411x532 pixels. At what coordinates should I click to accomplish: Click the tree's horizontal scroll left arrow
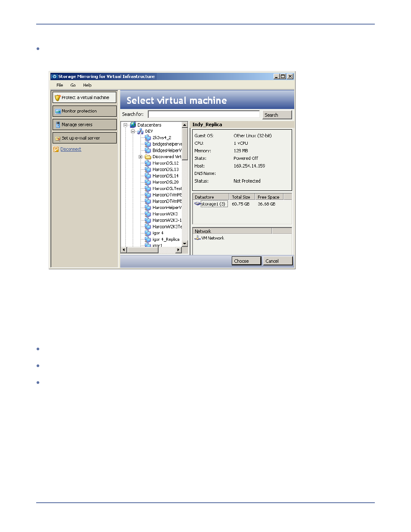[x=124, y=250]
